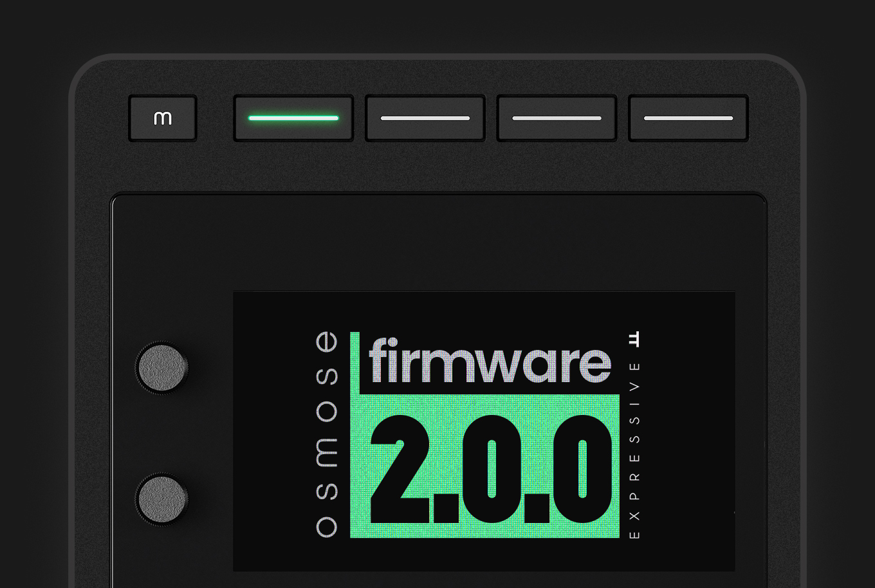The width and height of the screenshot is (875, 588).
Task: Click the Expressive E logo mark on display
Action: (x=634, y=340)
